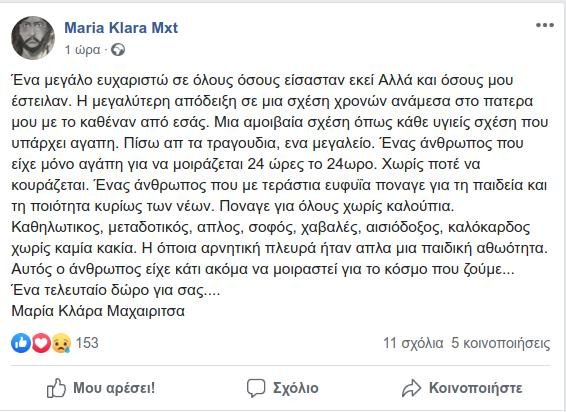This screenshot has height=412, width=566.
Task: Click the blue thumbs-up reaction icon
Action: pyautogui.click(x=21, y=343)
